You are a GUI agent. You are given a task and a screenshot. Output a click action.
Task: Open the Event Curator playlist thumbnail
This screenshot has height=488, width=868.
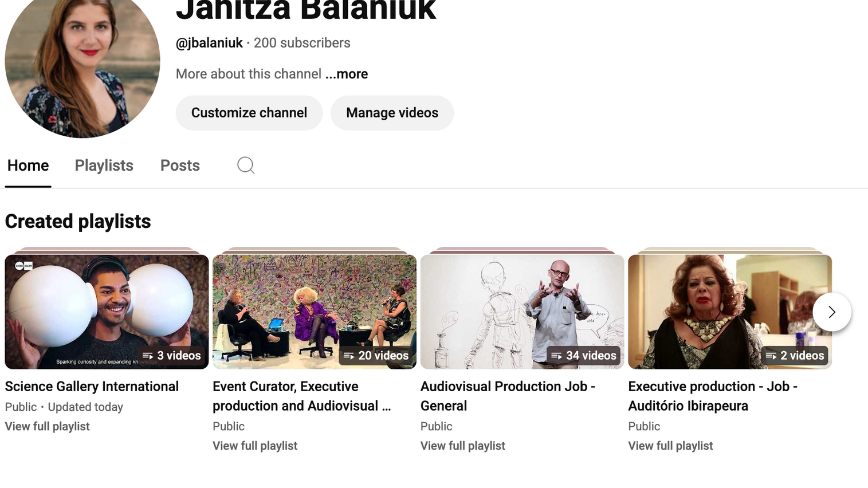click(x=314, y=309)
